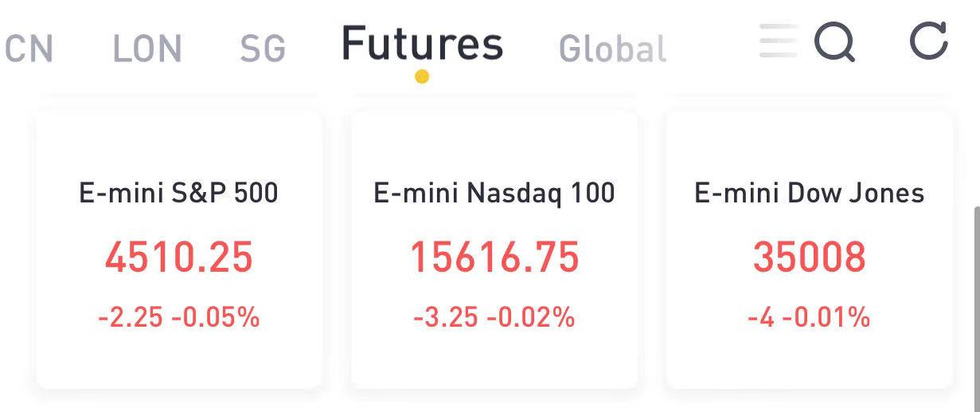The height and width of the screenshot is (412, 980).
Task: Click the 15616.75 price value
Action: coord(494,257)
